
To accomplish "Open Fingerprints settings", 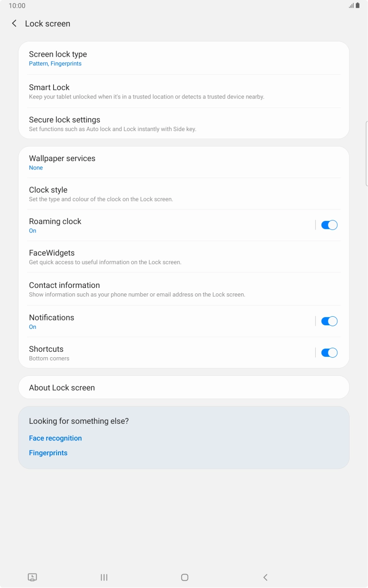I will click(48, 453).
